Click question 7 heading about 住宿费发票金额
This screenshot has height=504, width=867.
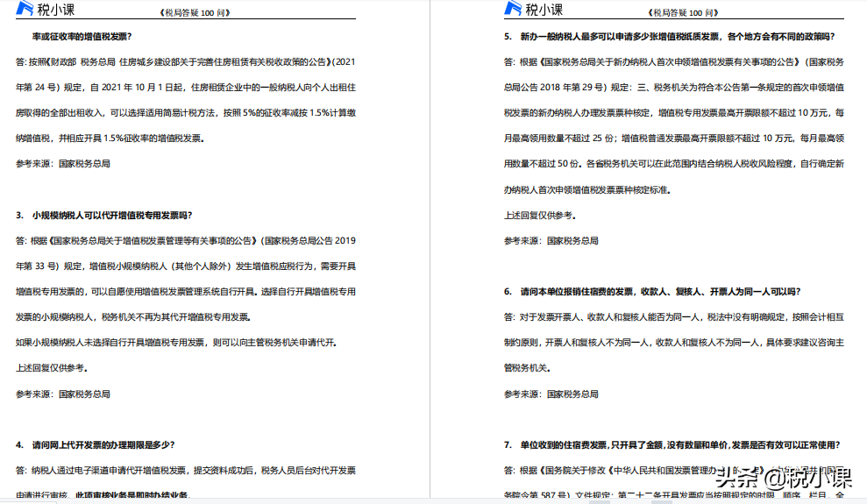(x=672, y=444)
